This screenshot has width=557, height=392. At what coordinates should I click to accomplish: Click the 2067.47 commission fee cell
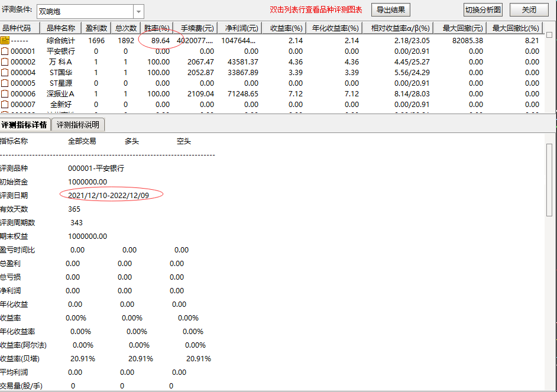tap(200, 61)
